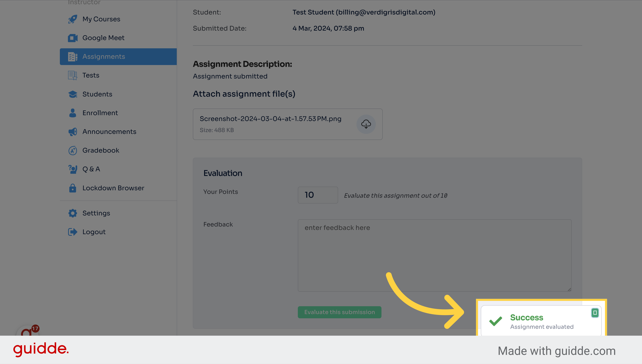Click the Q & A icon
The height and width of the screenshot is (364, 642).
pyautogui.click(x=73, y=169)
